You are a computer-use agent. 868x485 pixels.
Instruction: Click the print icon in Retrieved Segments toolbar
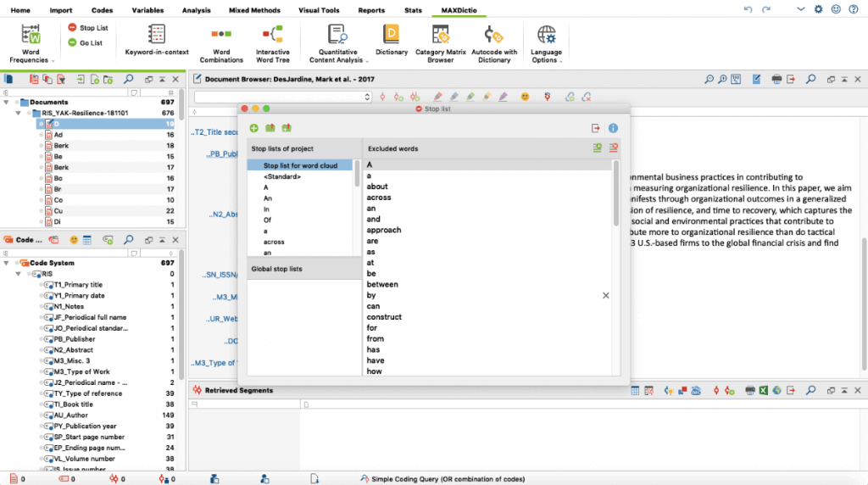point(750,390)
